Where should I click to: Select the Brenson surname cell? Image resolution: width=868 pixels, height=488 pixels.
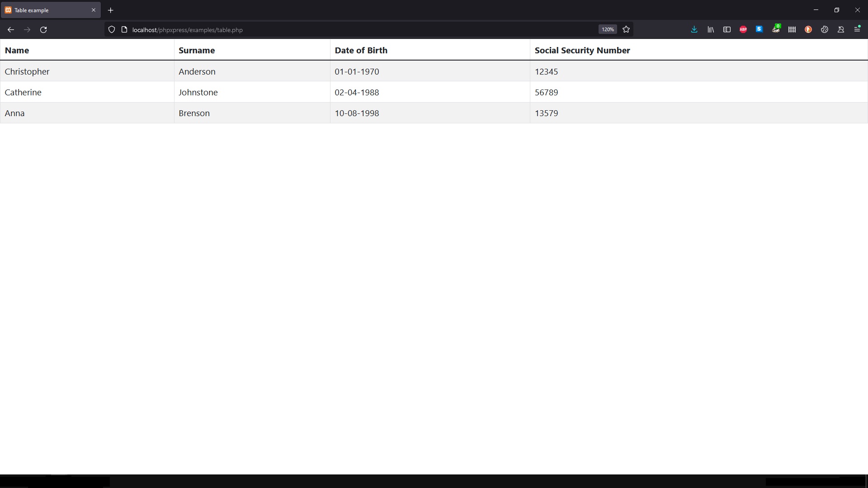[x=252, y=113]
